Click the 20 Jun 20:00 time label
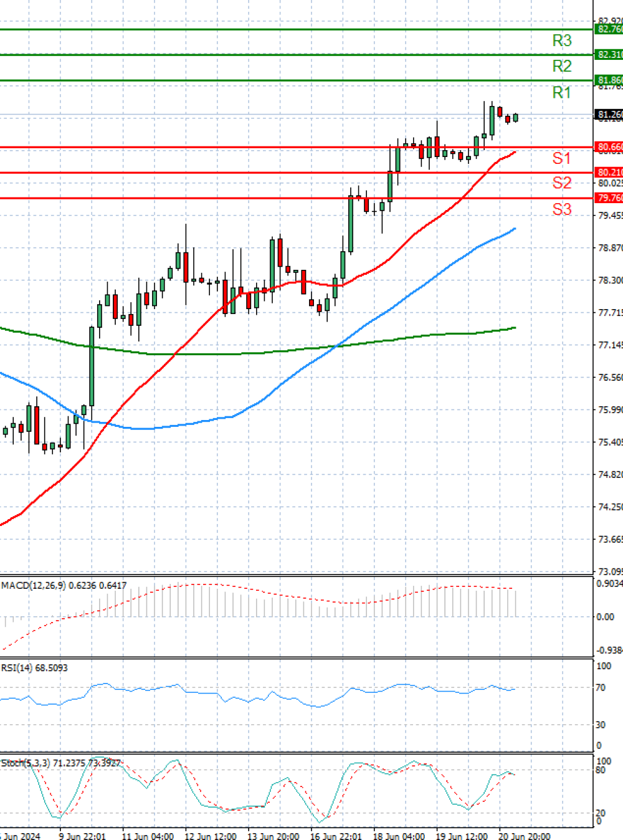Screen dimensions: 623x840 (524, 836)
